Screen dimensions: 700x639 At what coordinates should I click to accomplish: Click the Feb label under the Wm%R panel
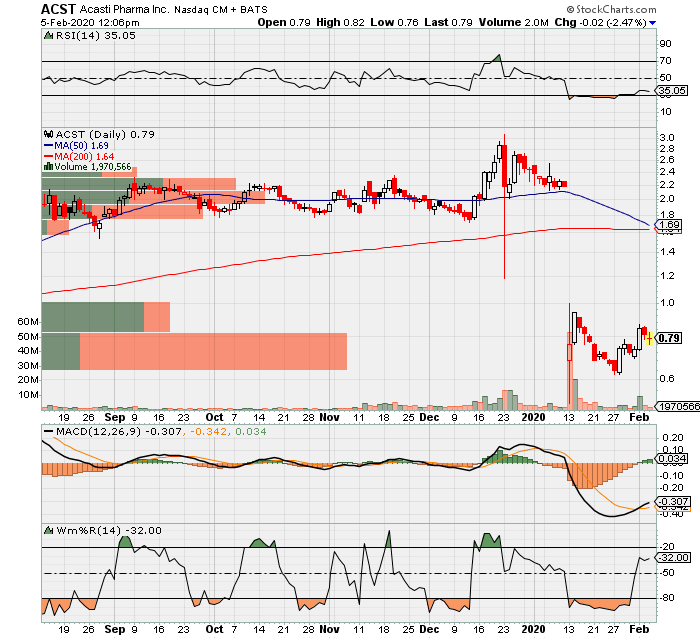point(639,629)
